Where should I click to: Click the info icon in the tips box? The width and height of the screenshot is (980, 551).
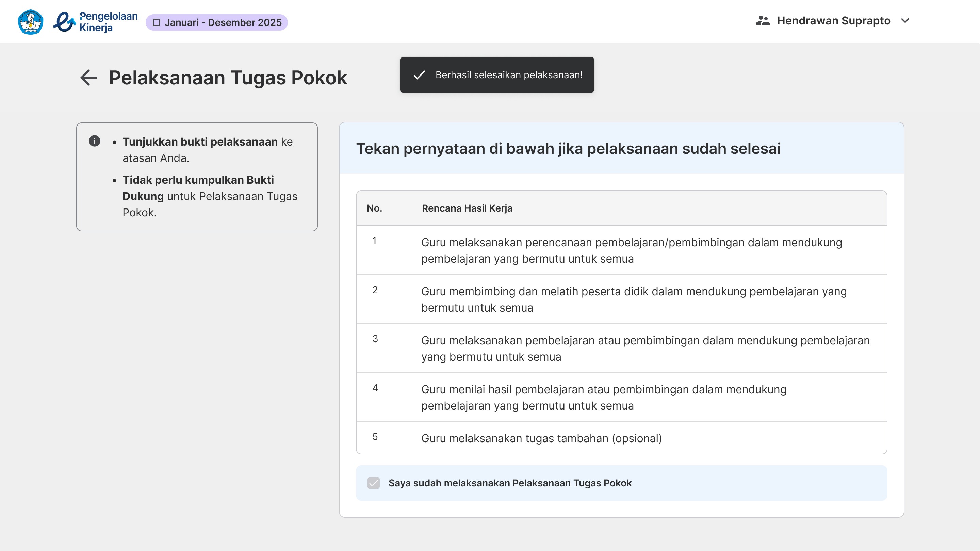94,141
